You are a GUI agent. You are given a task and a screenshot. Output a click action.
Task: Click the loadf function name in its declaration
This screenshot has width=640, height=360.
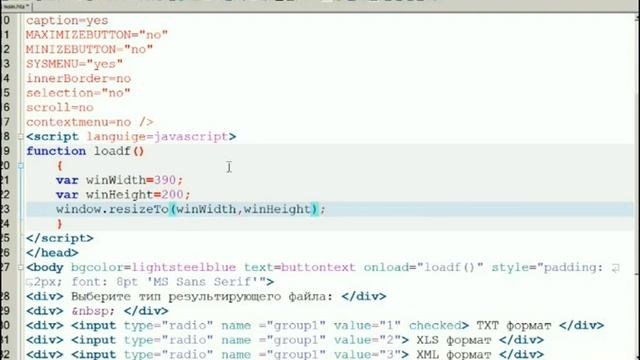[x=112, y=151]
